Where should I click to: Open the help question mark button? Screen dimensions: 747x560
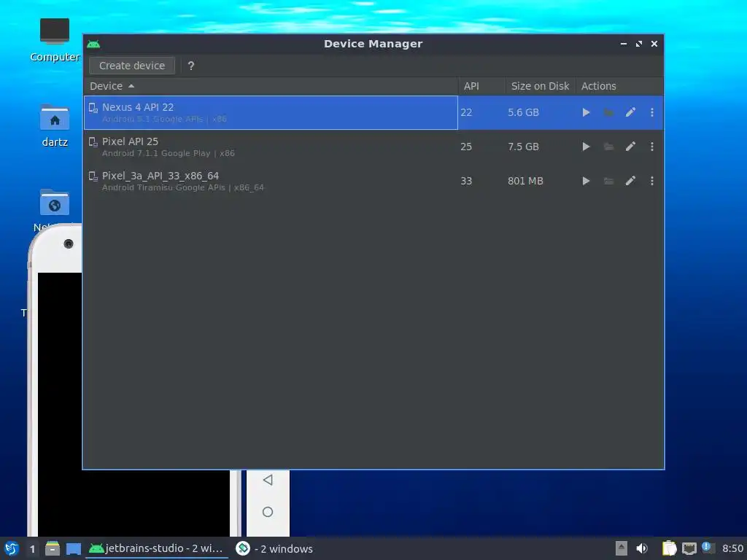coord(191,66)
